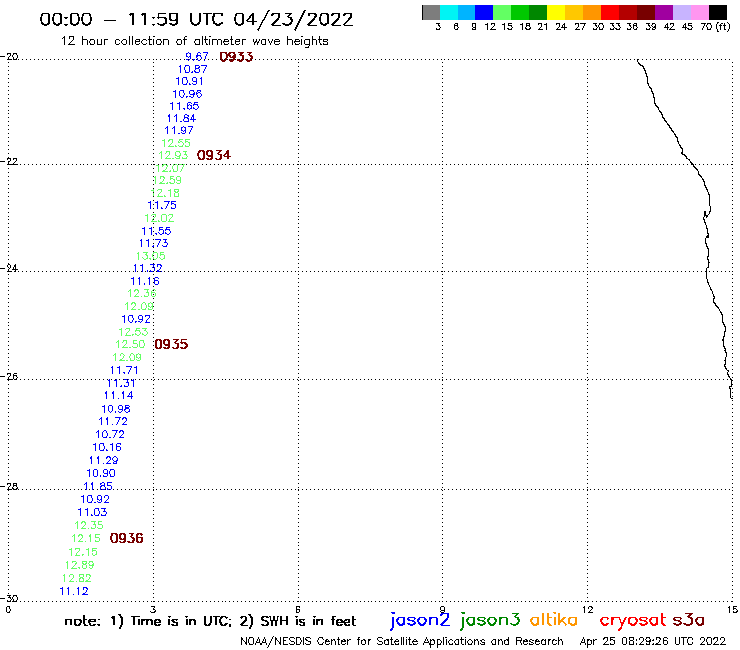Click the pass time label "0936"
This screenshot has height=650, width=740.
coord(126,538)
